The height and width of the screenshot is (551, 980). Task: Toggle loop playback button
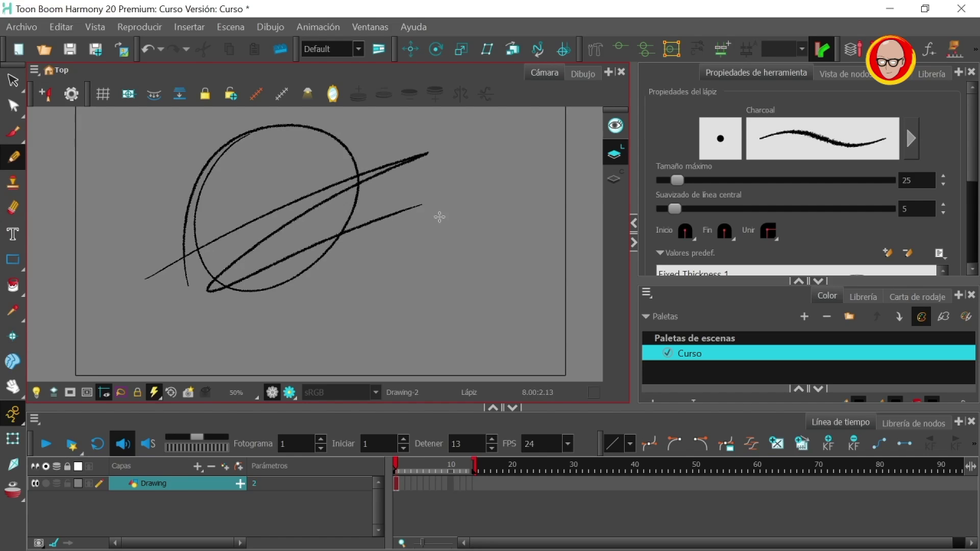pyautogui.click(x=97, y=443)
